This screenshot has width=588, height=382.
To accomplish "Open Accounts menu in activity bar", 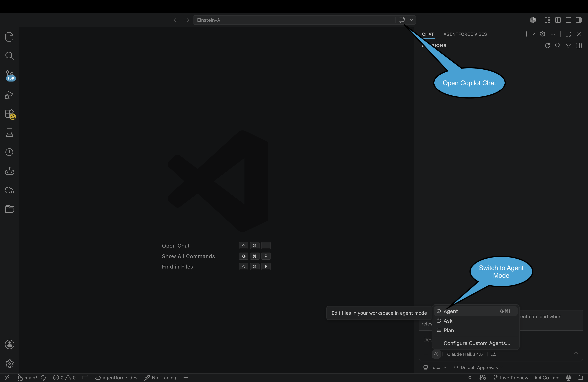I will point(9,344).
